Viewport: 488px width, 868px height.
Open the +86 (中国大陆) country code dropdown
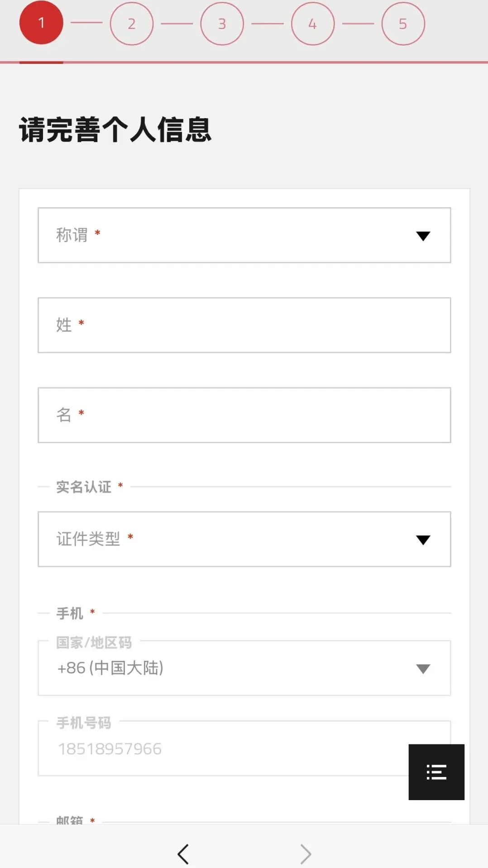[244, 668]
